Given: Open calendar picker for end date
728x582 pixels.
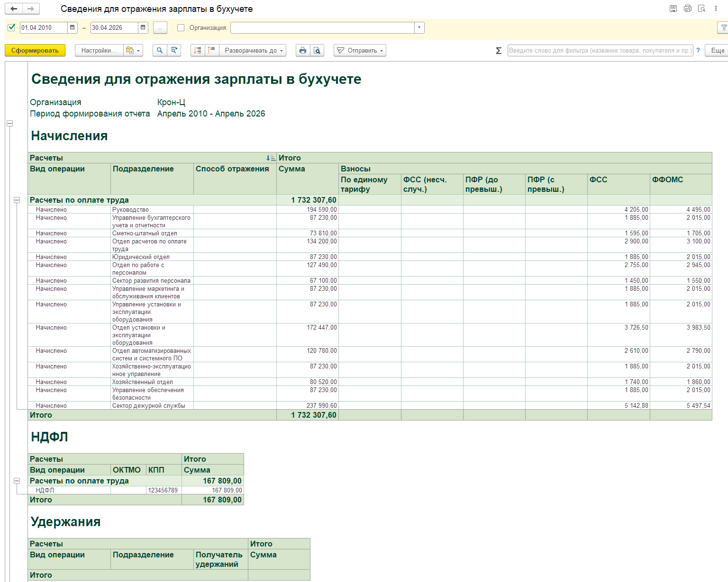Looking at the screenshot, I should (x=143, y=27).
